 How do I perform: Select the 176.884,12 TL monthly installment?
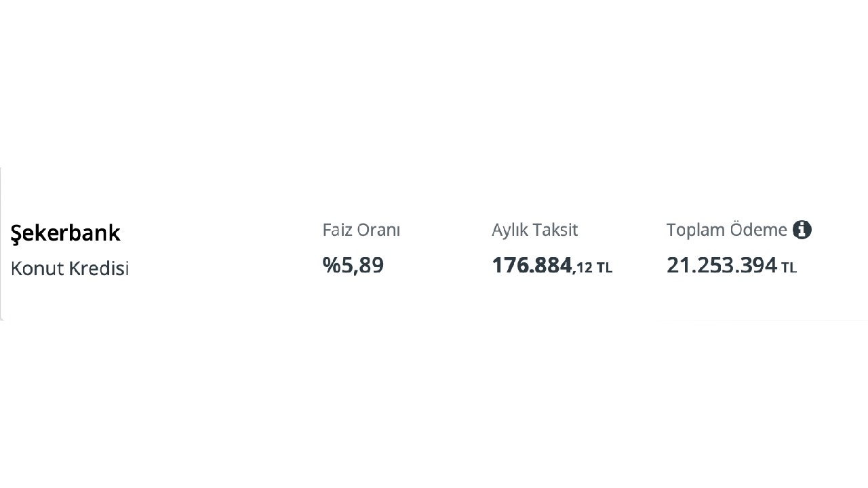(552, 265)
